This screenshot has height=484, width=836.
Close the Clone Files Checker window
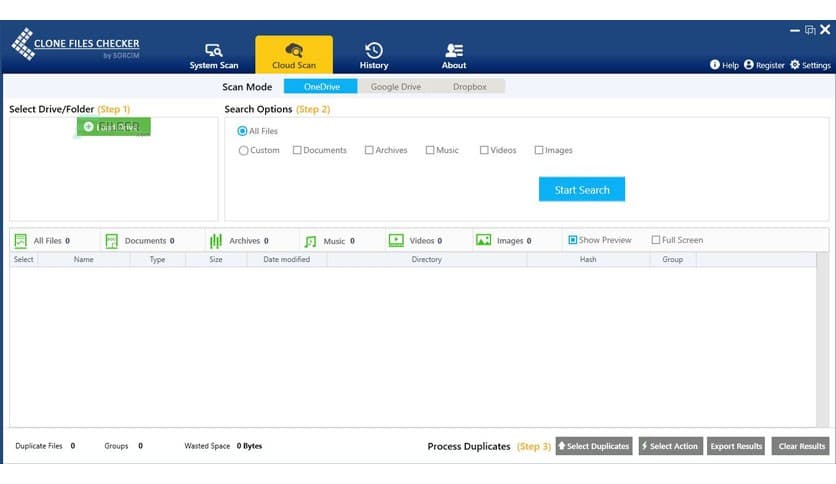point(825,29)
